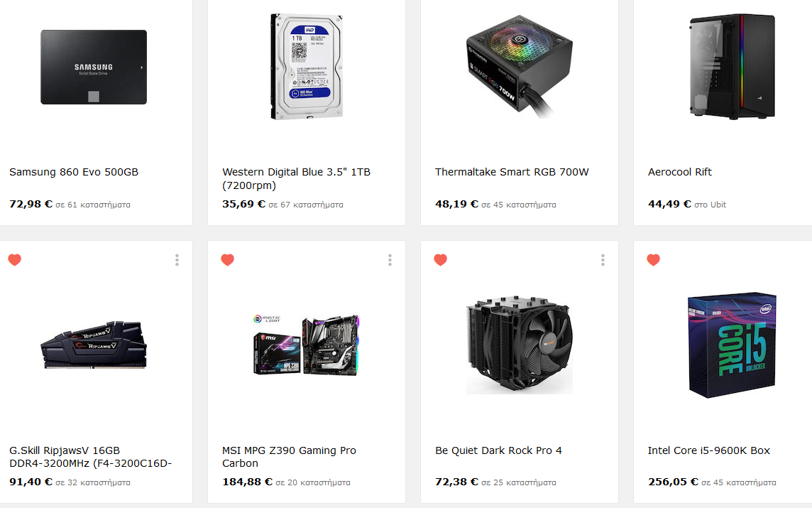Open three-dot options on Be Quiet card
Screen dimensions: 812x508
point(603,260)
